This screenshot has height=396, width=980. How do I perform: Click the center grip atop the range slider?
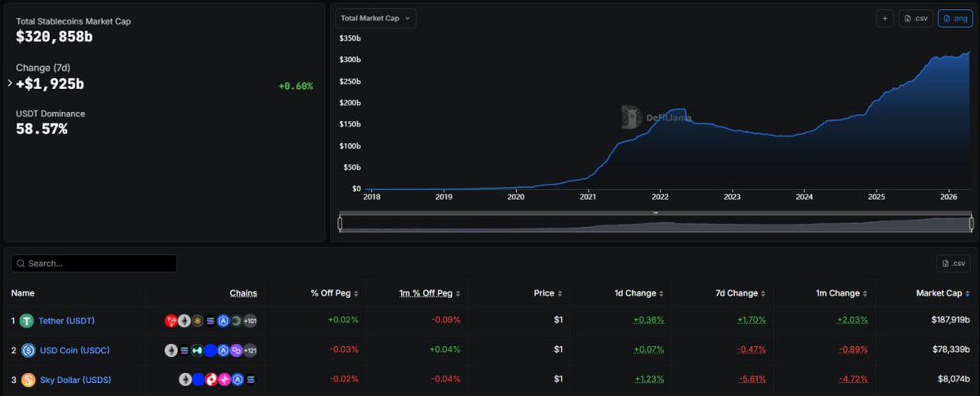coord(655,213)
